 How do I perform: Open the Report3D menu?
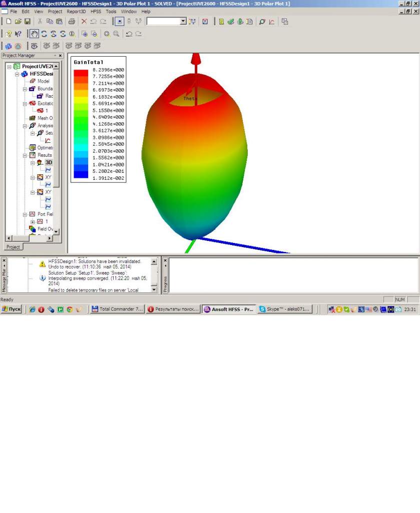click(x=76, y=12)
